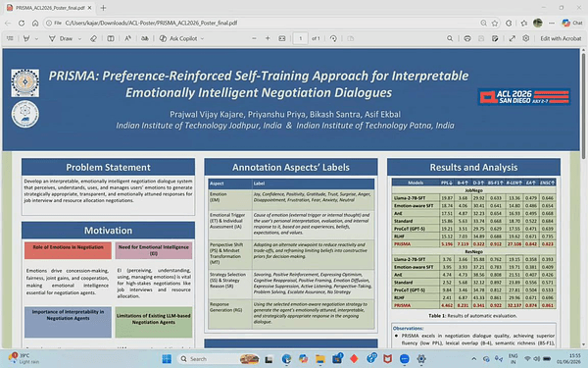The height and width of the screenshot is (368, 588).
Task: Open browser Settings and more menu
Action: (x=552, y=23)
